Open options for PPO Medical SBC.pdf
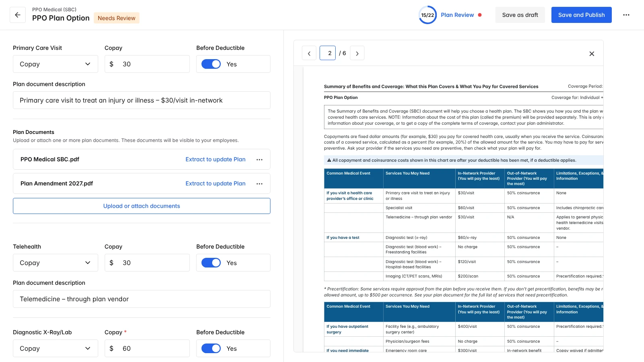This screenshot has height=362, width=644. click(260, 160)
